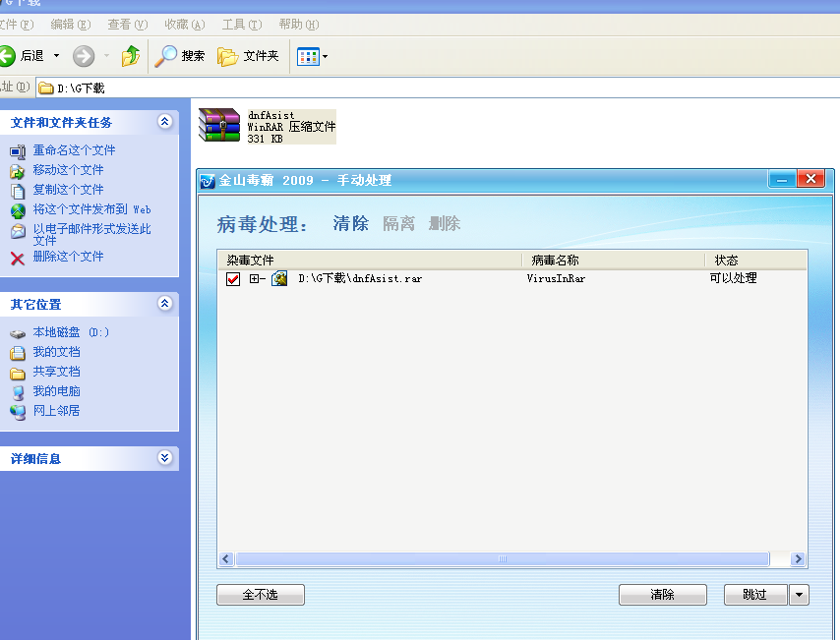This screenshot has width=840, height=640.
Task: Click the 状态 column header
Action: click(755, 261)
